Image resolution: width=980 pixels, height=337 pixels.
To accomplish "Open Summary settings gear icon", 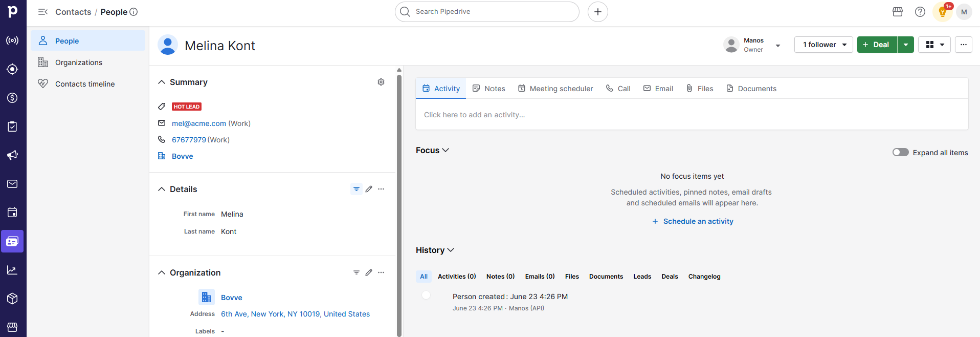I will coord(381,82).
